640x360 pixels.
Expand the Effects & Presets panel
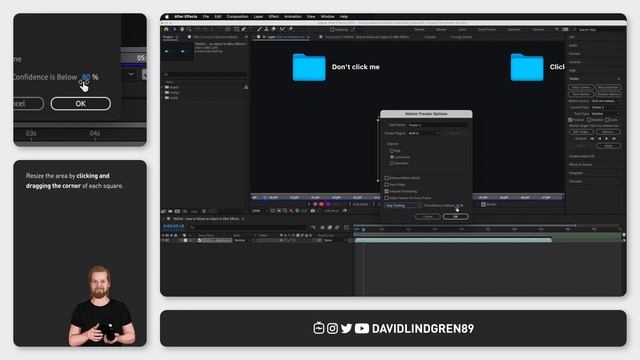580,164
